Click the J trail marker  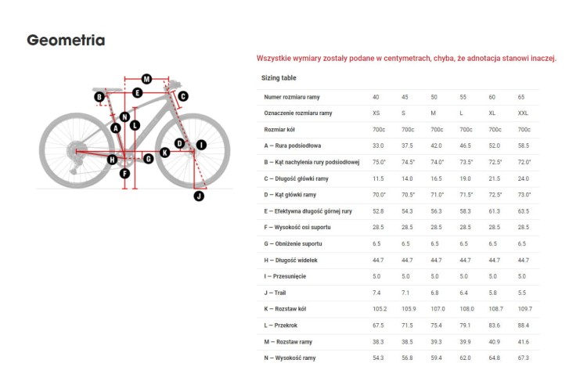[x=199, y=196]
